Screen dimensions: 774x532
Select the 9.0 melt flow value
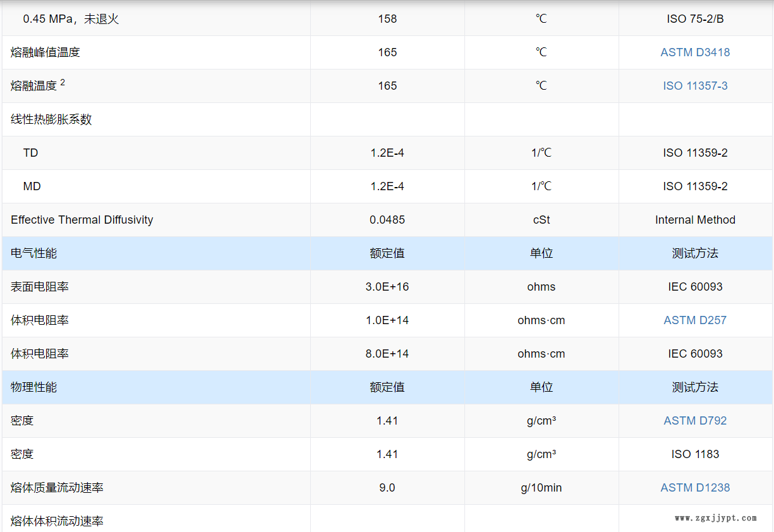click(387, 488)
